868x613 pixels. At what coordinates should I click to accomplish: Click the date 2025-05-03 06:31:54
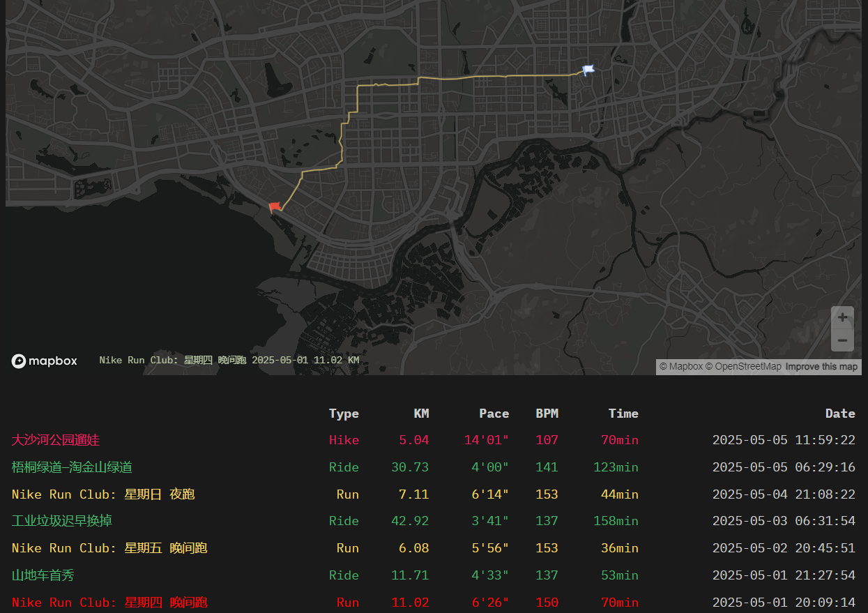[784, 521]
